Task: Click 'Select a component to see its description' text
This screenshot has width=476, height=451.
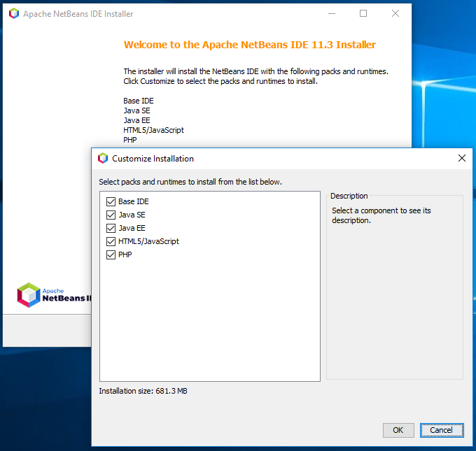Action: click(381, 215)
